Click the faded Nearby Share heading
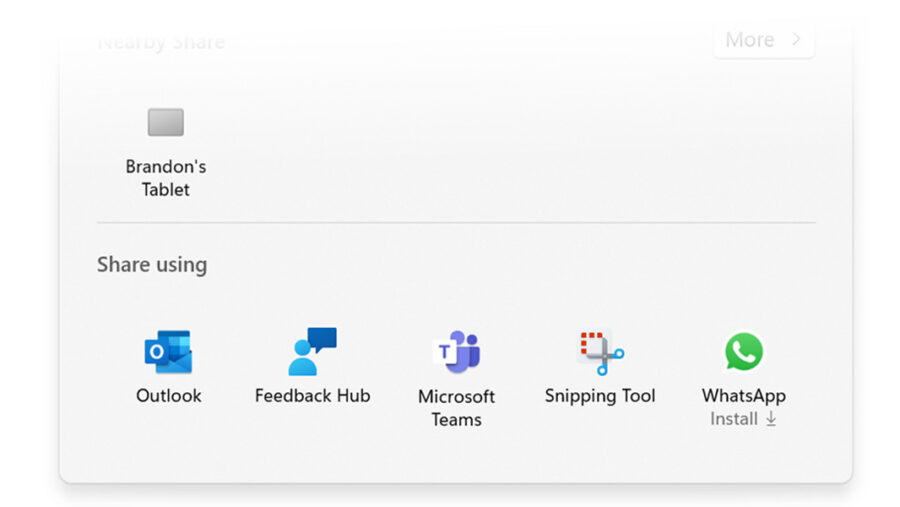Screen dimensions: 900x507 tap(161, 42)
